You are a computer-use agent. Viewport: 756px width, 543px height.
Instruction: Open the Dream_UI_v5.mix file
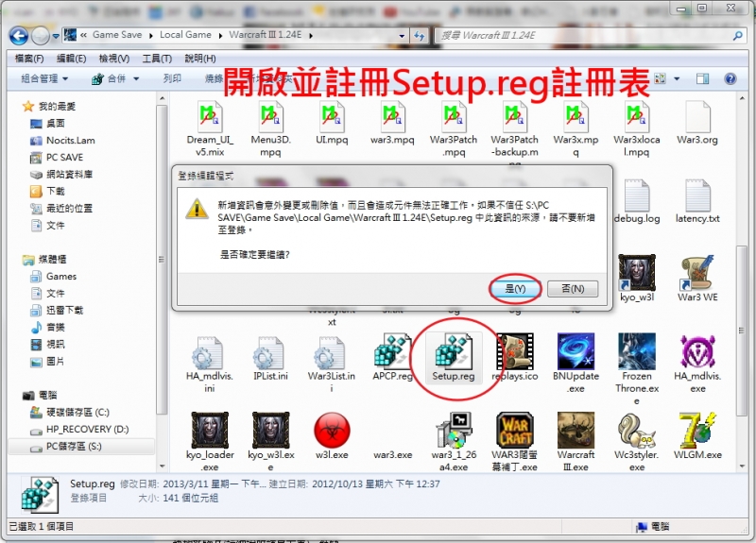coord(210,128)
